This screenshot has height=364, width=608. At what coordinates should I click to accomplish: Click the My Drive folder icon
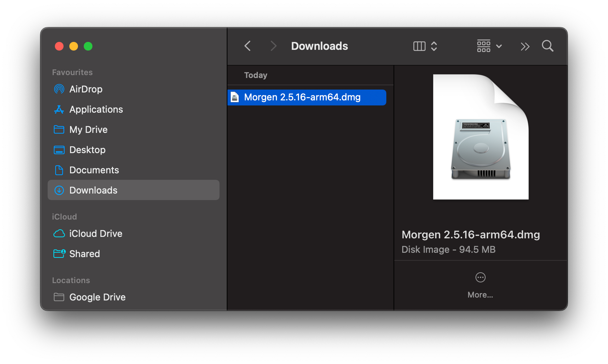coord(59,129)
